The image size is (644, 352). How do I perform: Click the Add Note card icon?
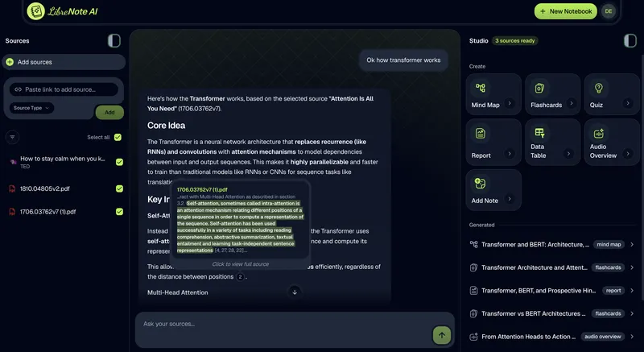[x=480, y=183]
